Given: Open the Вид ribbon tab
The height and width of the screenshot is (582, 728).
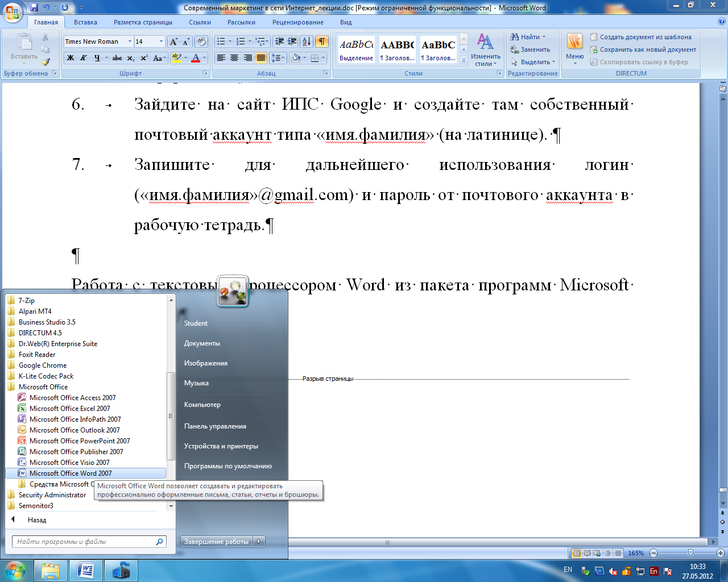Looking at the screenshot, I should click(346, 22).
